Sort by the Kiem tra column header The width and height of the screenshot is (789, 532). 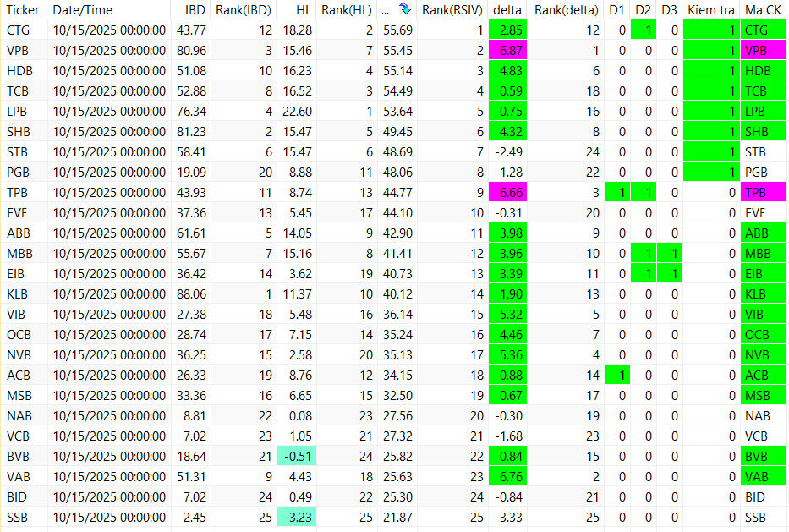click(711, 10)
